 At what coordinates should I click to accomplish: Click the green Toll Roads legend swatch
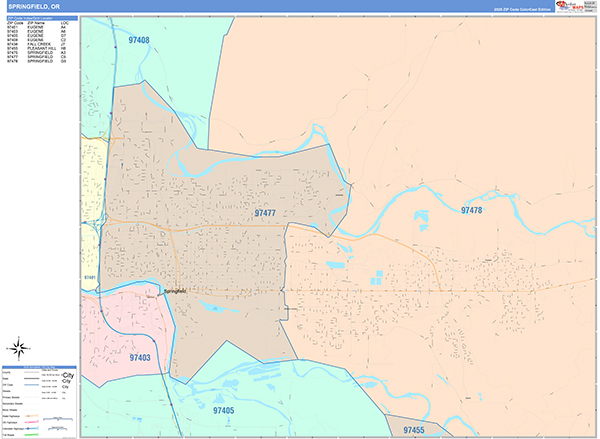[32, 435]
